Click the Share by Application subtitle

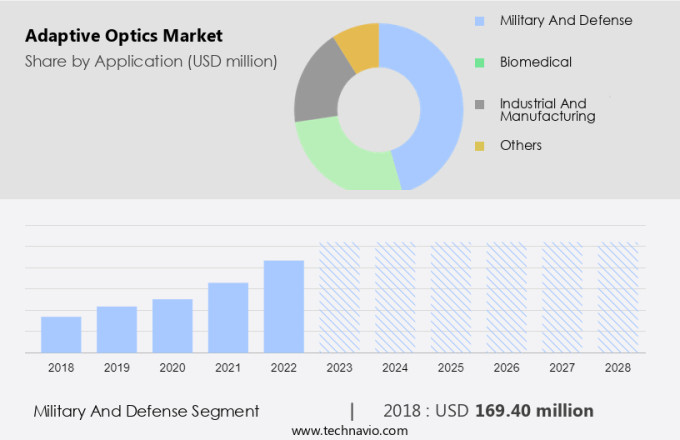pyautogui.click(x=151, y=62)
